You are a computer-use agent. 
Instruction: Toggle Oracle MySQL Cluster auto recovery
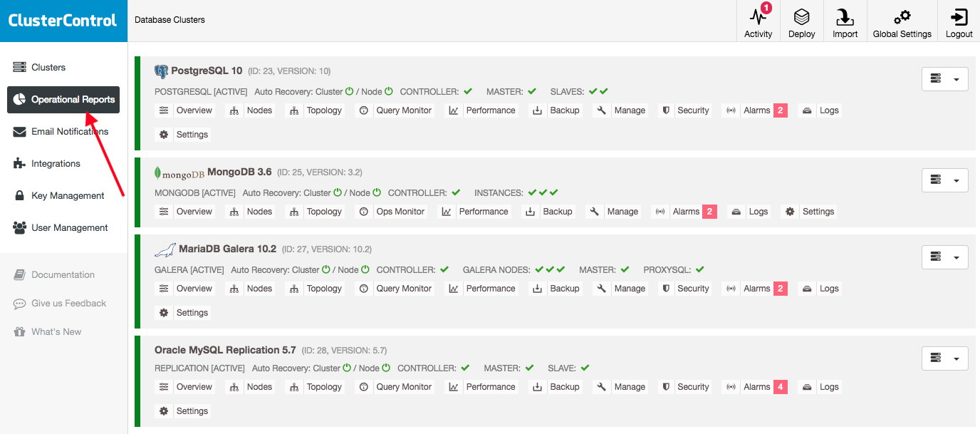(x=347, y=368)
